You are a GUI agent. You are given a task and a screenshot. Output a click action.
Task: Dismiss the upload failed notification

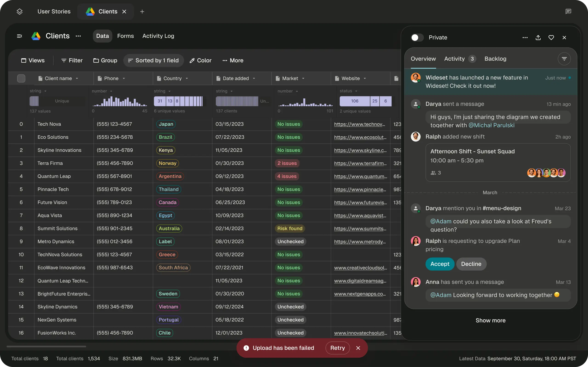pos(358,348)
